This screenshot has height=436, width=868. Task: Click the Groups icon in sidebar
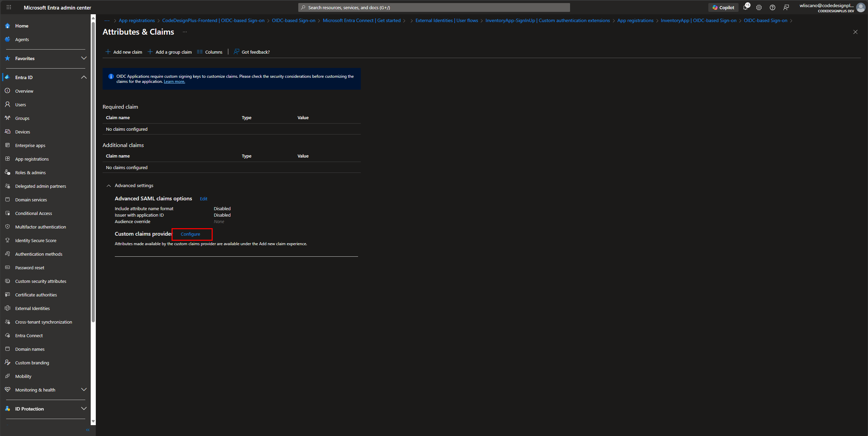(x=7, y=118)
